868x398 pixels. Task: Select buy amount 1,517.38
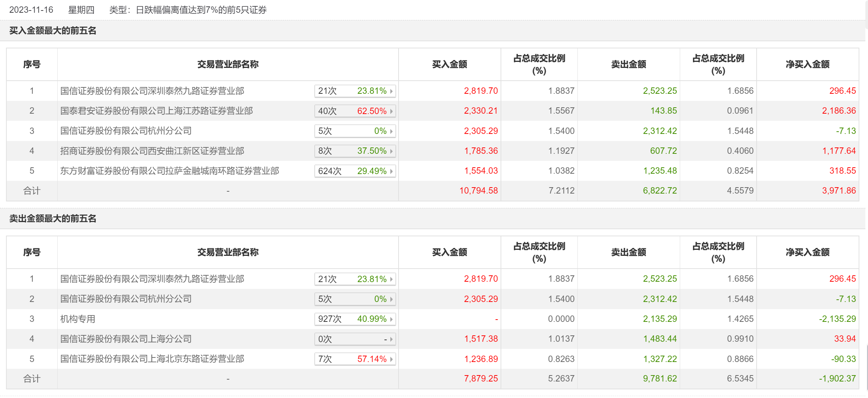481,339
